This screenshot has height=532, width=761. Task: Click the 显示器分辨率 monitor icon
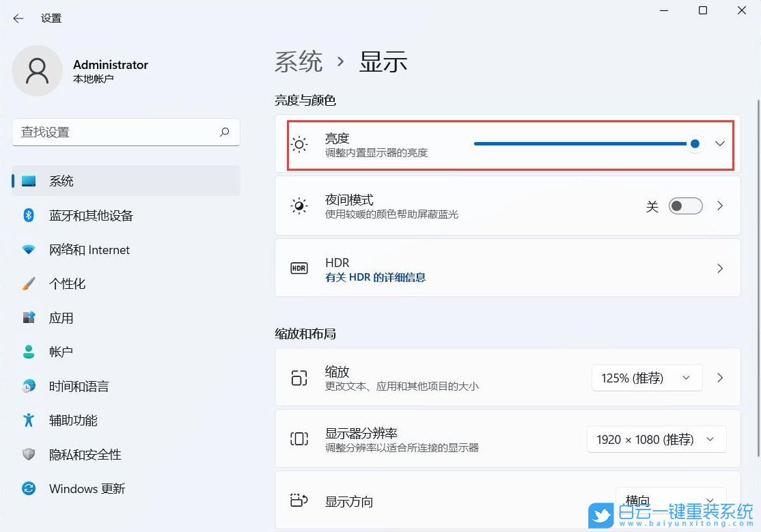[299, 439]
